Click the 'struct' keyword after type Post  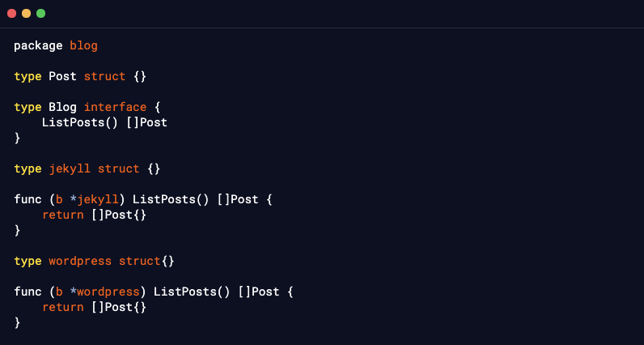tap(104, 76)
